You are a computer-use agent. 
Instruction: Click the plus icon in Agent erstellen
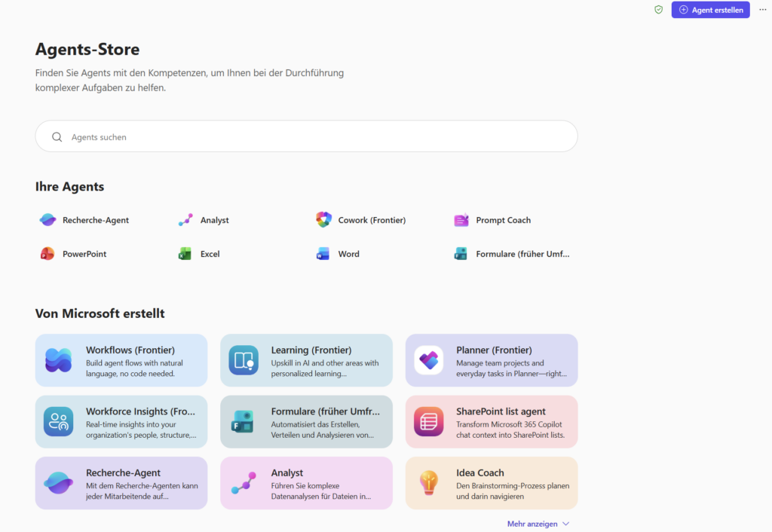click(x=683, y=10)
